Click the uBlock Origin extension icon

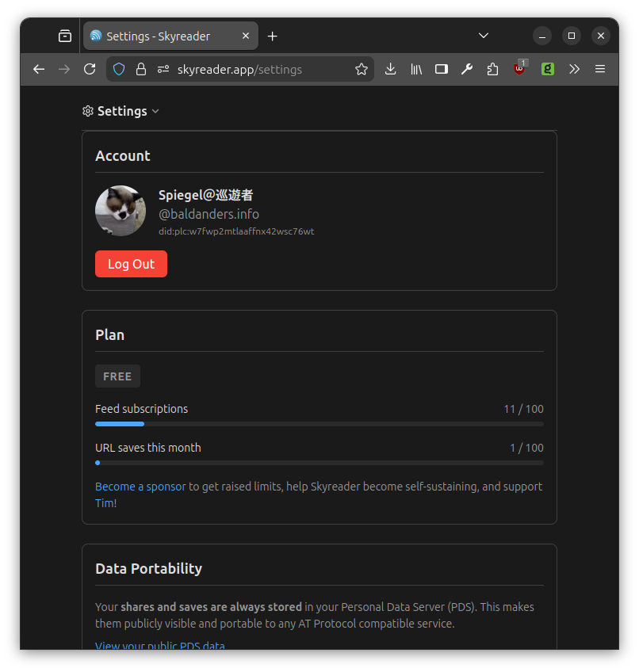[x=520, y=69]
